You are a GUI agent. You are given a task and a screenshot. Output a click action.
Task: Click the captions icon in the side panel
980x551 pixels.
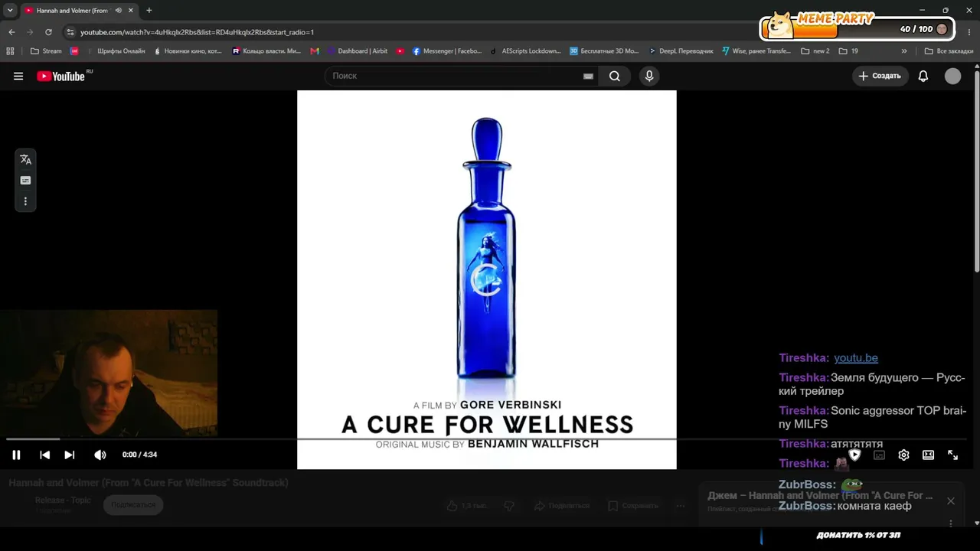coord(25,181)
